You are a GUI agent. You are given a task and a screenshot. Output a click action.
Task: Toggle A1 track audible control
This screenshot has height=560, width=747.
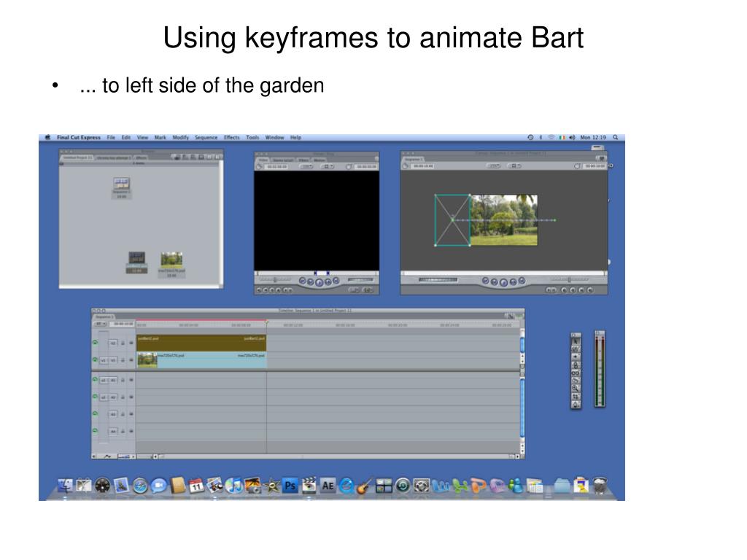96,379
